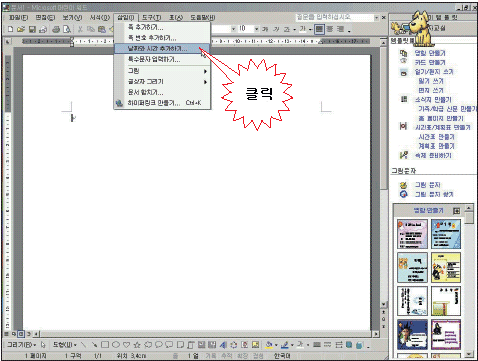Viewport: 478px width, 361px height.
Task: Open the 카드 만들기 link in side panel
Action: [x=430, y=62]
